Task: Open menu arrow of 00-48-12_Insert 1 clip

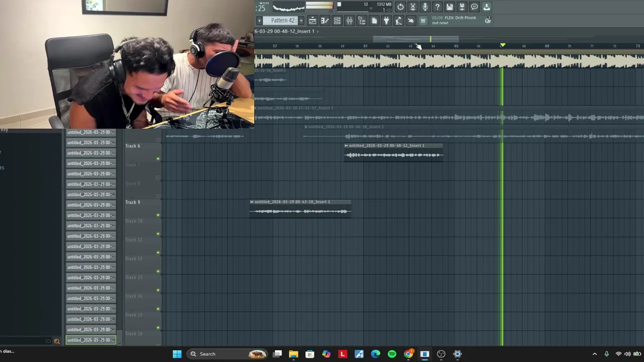Action: 347,146
